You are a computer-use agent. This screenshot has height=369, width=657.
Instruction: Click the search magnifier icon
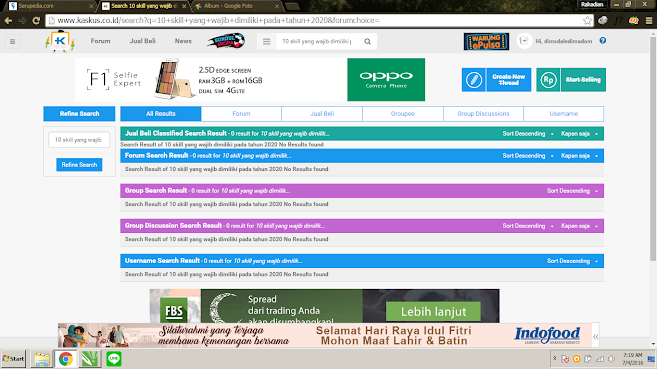pos(367,41)
